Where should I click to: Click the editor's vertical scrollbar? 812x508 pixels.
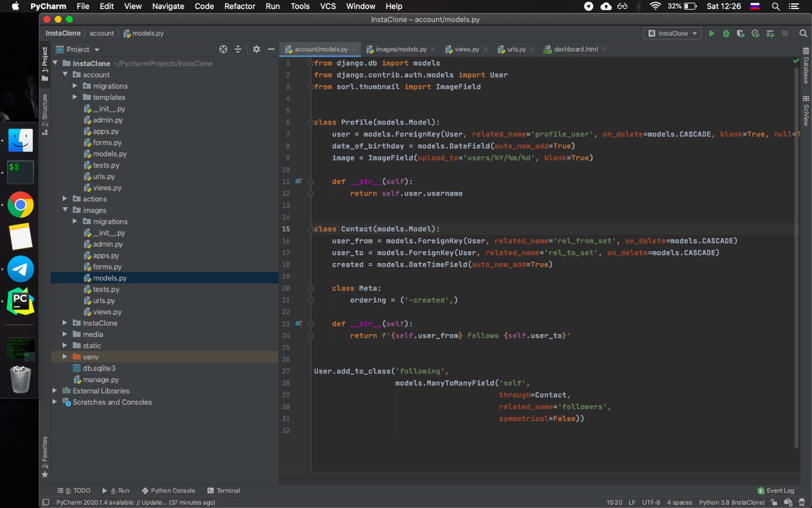797,257
